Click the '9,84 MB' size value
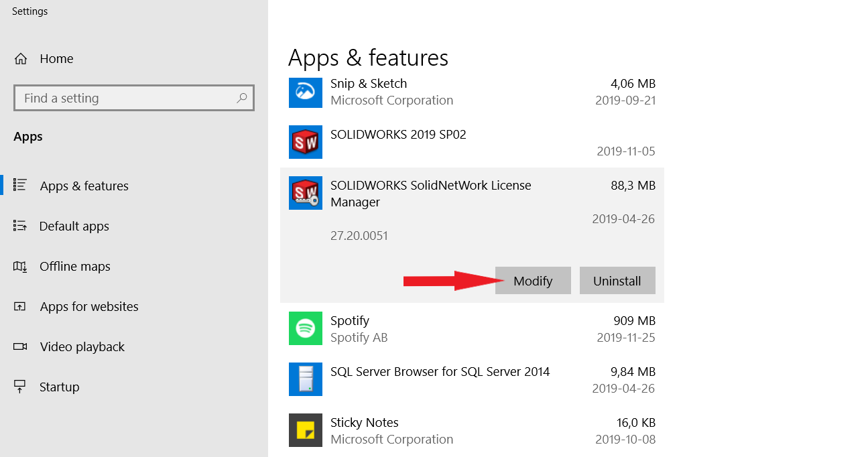This screenshot has height=457, width=868. (633, 372)
